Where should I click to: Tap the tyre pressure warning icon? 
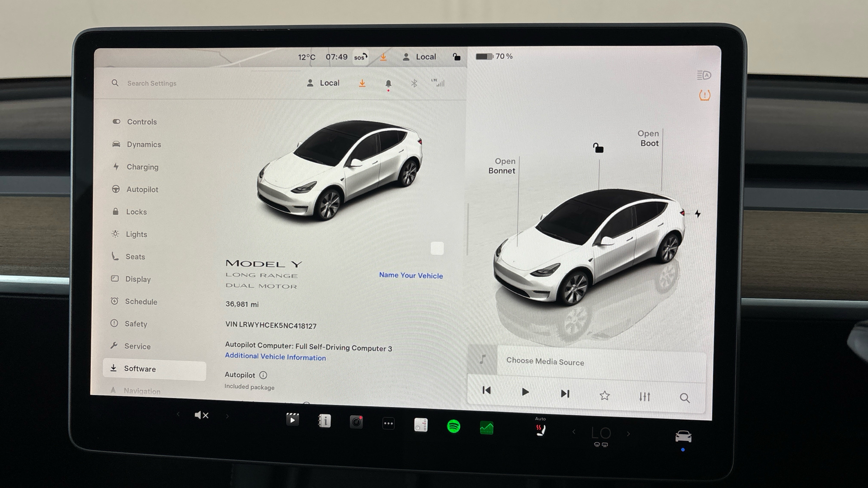click(x=704, y=95)
